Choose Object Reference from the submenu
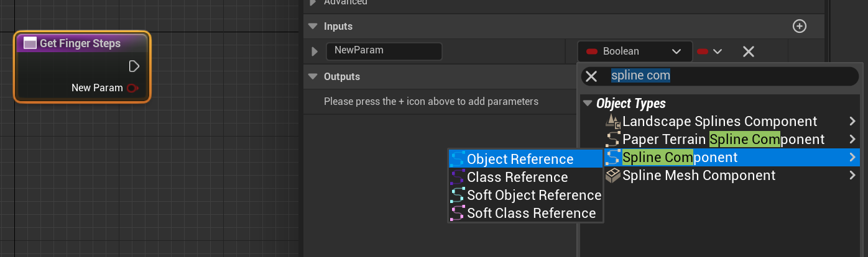The width and height of the screenshot is (868, 257). [525, 160]
